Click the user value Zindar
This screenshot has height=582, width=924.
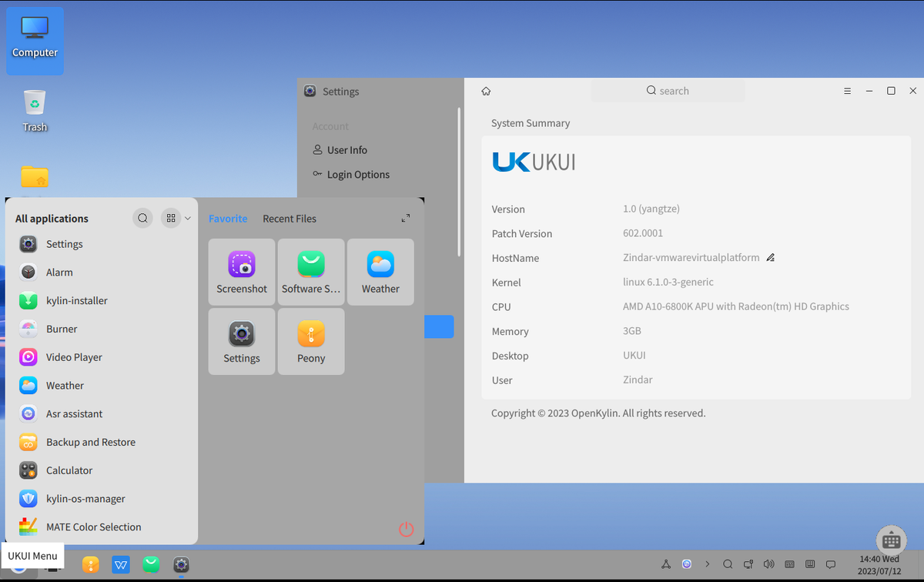click(x=638, y=380)
